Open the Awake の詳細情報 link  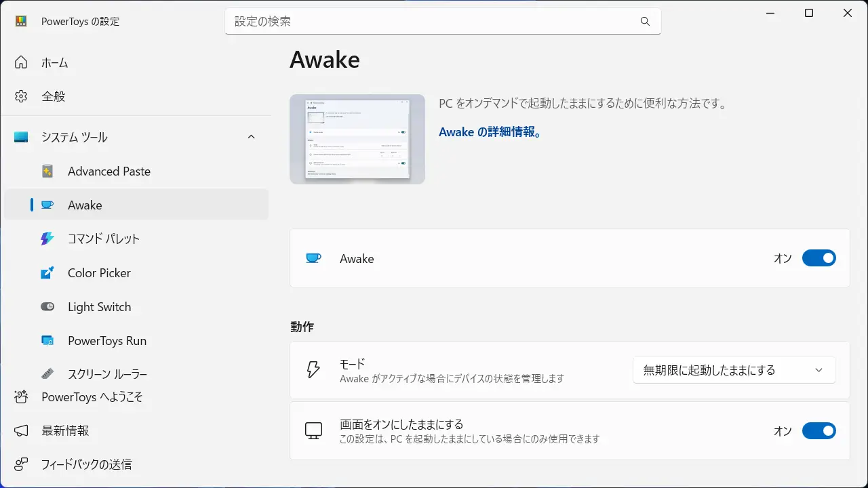(x=491, y=131)
